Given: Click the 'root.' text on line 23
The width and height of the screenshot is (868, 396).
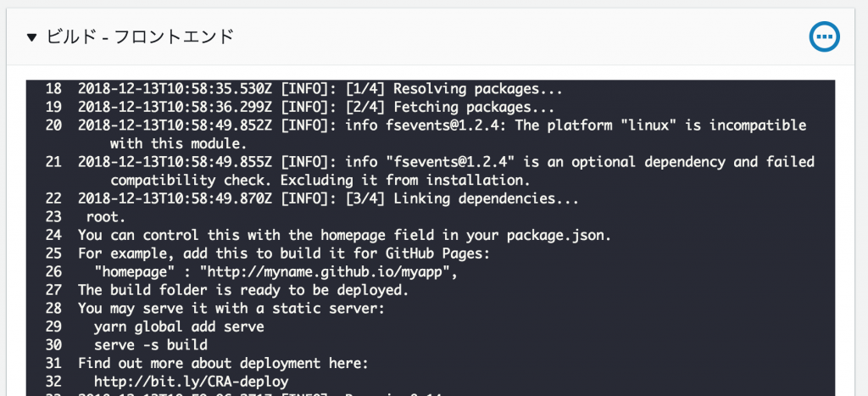Looking at the screenshot, I should coord(106,216).
